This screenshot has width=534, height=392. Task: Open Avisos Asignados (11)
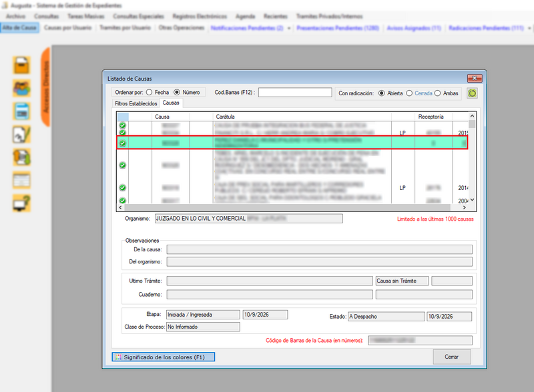[414, 28]
